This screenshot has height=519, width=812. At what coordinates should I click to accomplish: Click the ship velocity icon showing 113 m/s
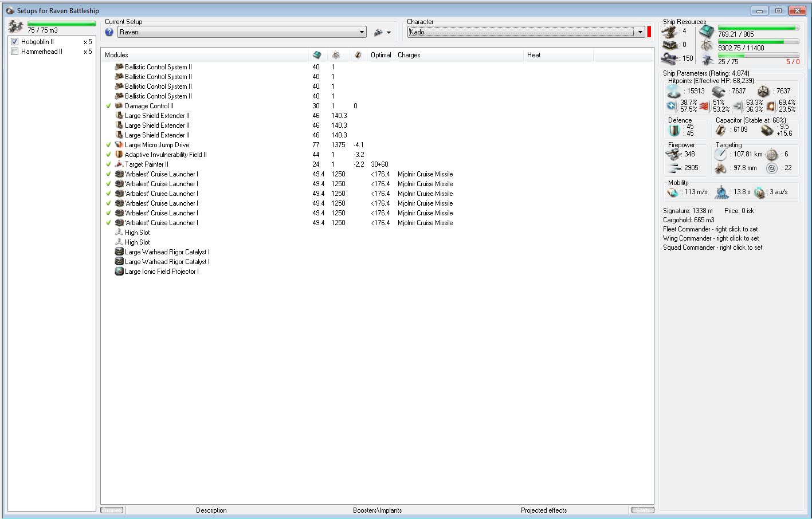tap(673, 192)
